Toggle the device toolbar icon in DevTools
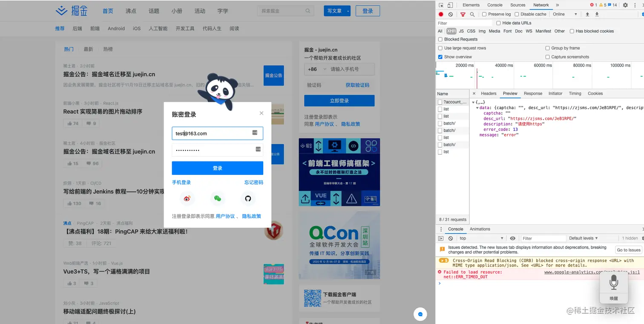Screen dimensions: 644x324 pyautogui.click(x=450, y=5)
